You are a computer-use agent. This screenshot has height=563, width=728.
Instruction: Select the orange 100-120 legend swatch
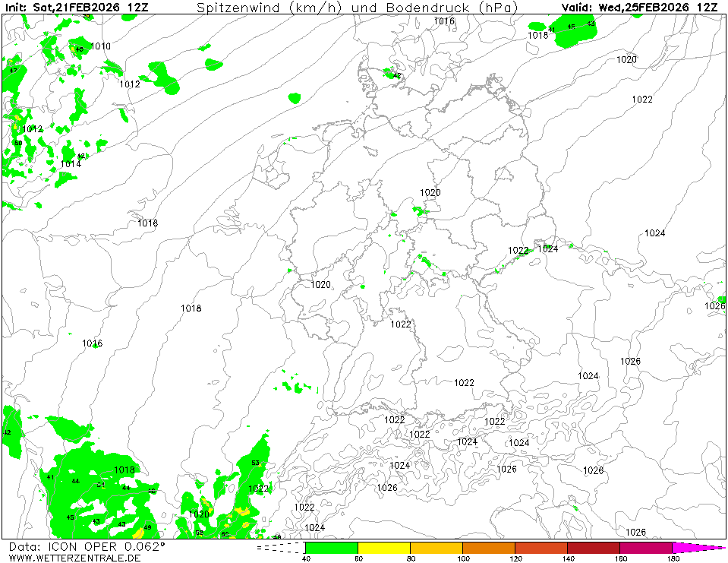click(488, 547)
